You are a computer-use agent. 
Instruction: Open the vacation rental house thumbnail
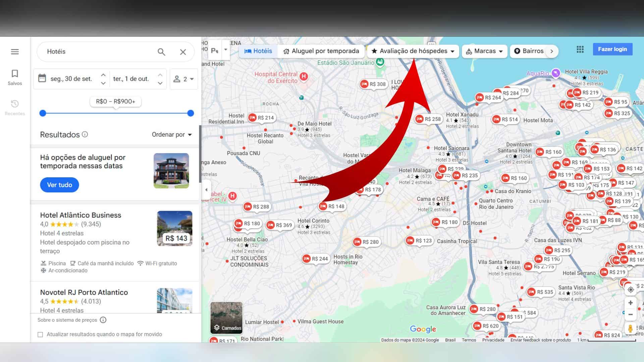[171, 171]
